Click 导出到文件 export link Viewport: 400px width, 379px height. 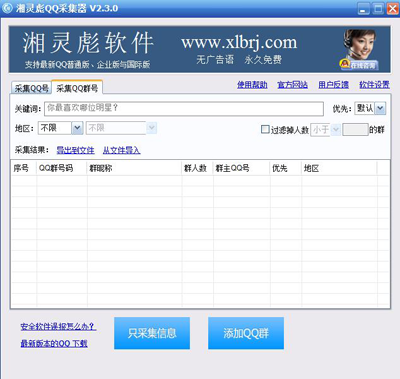(x=75, y=150)
